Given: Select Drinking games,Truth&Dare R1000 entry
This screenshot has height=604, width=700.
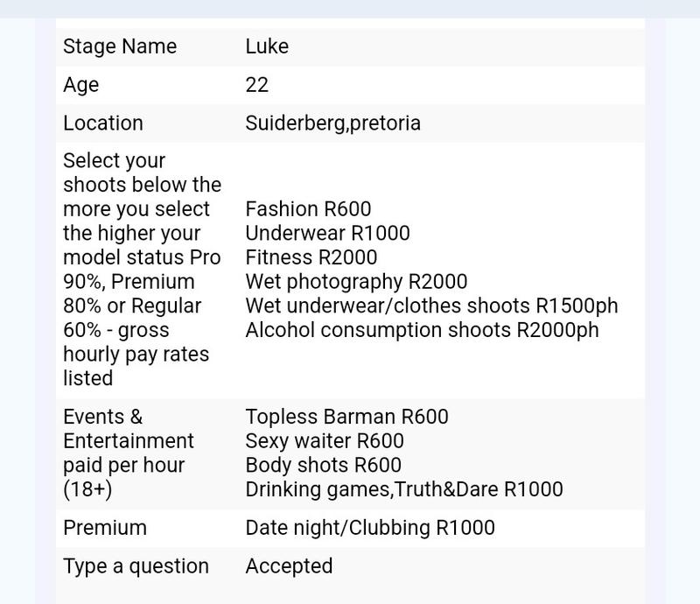Looking at the screenshot, I should point(404,489).
